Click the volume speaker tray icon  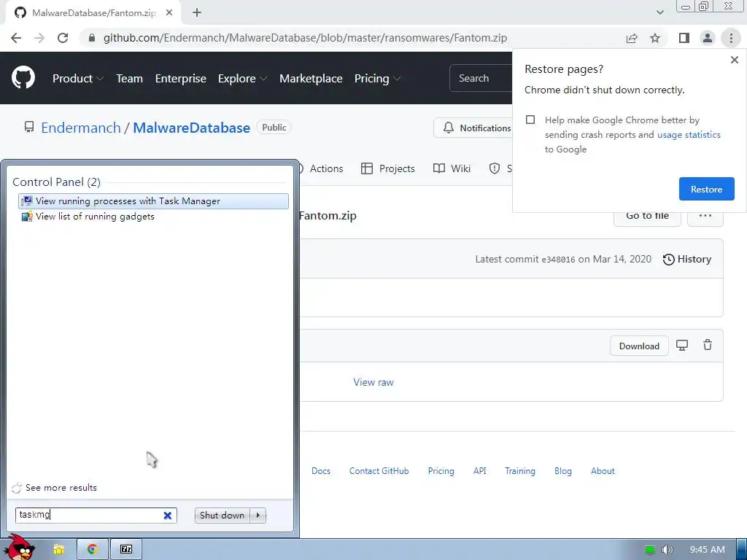pyautogui.click(x=667, y=550)
